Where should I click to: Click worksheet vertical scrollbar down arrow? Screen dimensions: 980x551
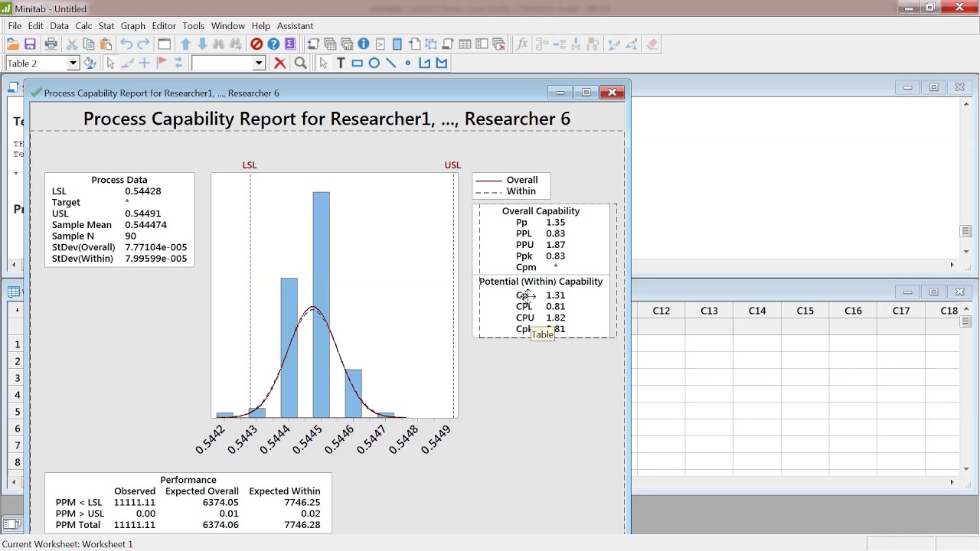966,468
